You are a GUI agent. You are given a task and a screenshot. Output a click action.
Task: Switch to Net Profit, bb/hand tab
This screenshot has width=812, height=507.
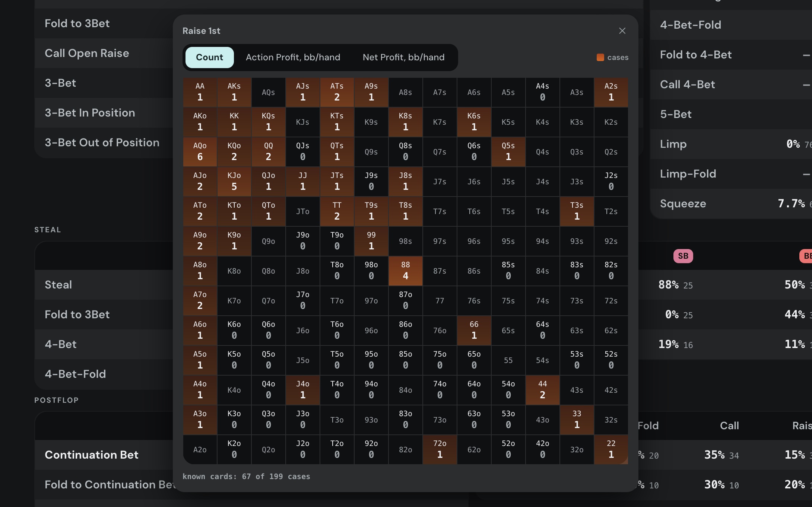pyautogui.click(x=403, y=57)
